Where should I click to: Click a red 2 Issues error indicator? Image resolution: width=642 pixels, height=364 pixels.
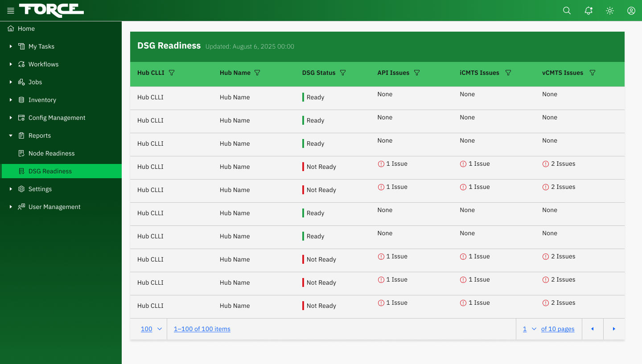(559, 164)
